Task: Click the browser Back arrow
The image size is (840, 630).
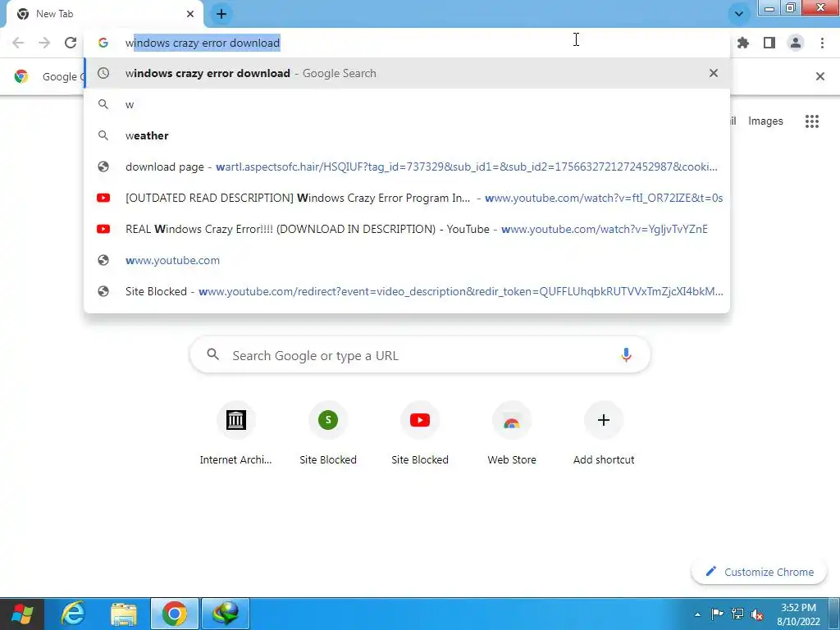Action: [18, 43]
